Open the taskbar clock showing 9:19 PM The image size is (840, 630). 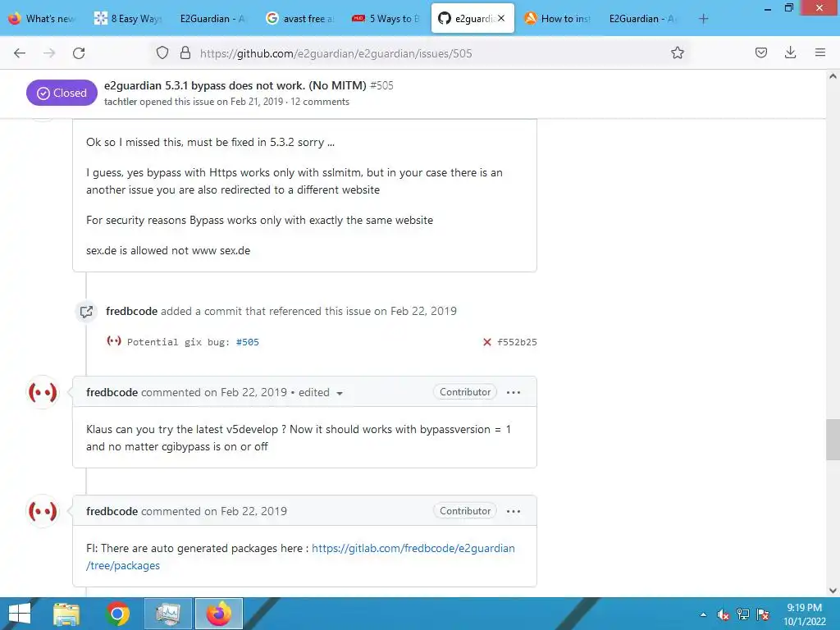(x=804, y=614)
